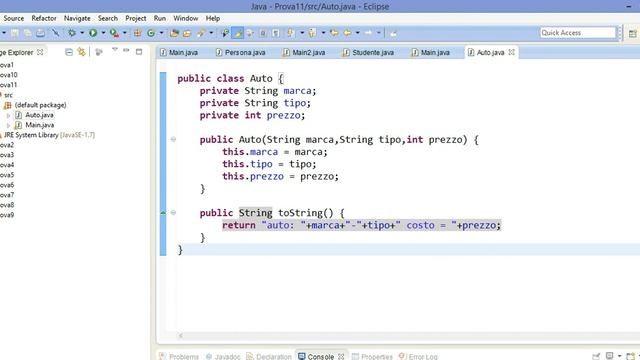Toggle Link with Editor in Package Explorer
Viewport: 640px width, 360px height.
tap(82, 52)
